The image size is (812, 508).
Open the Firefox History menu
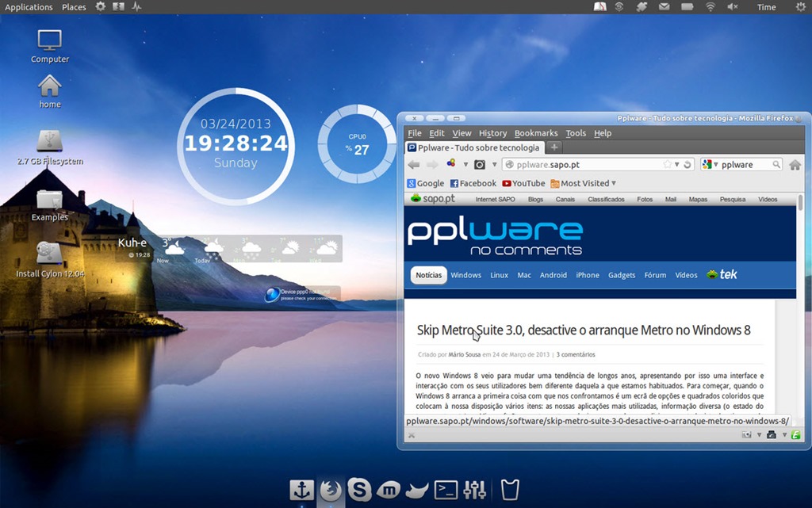pyautogui.click(x=492, y=133)
